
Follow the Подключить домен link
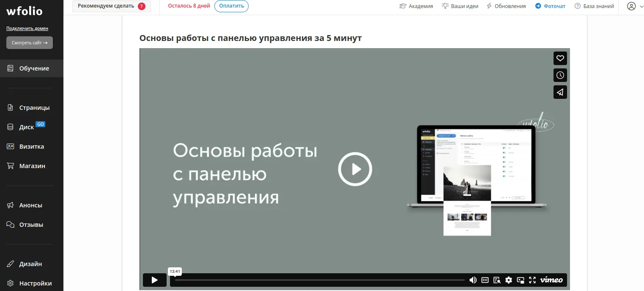pos(28,28)
